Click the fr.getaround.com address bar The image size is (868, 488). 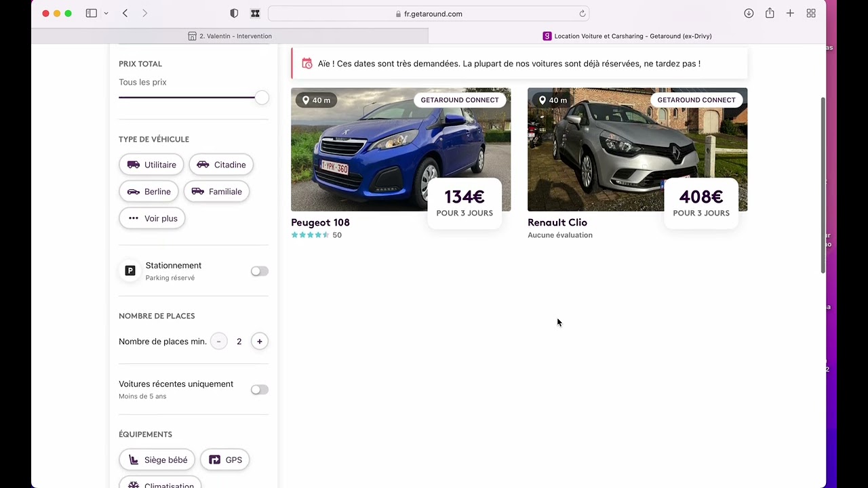[x=429, y=14]
